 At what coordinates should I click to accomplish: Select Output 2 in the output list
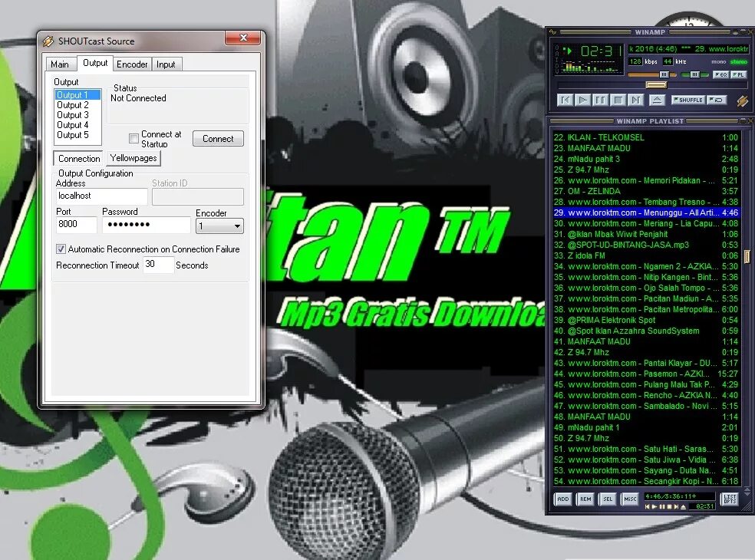77,105
